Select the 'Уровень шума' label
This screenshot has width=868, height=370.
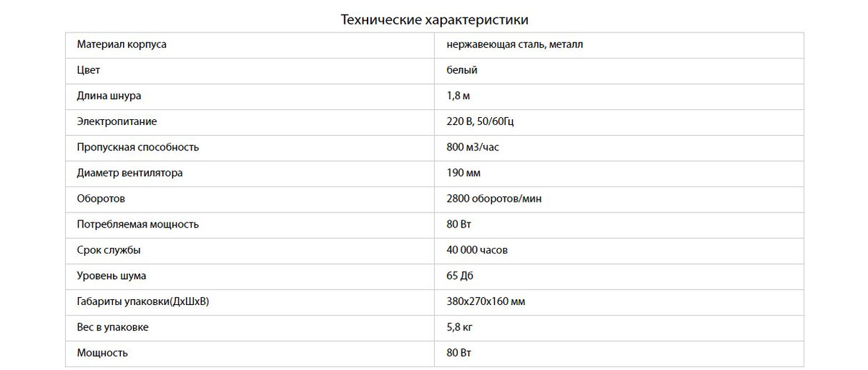coord(111,276)
